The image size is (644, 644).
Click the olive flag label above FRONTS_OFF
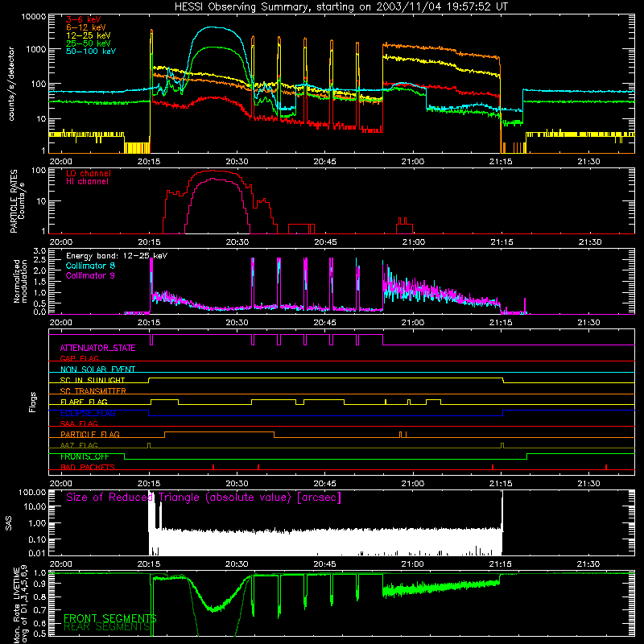(x=79, y=445)
